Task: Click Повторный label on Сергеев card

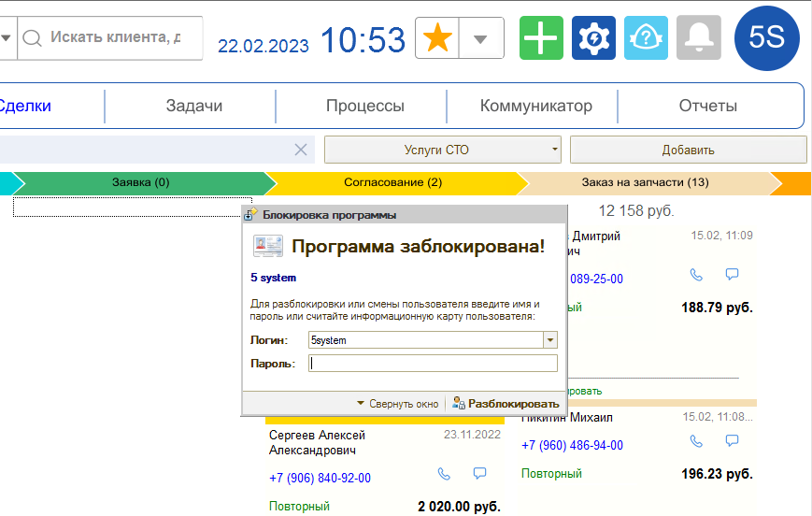Action: [299, 506]
